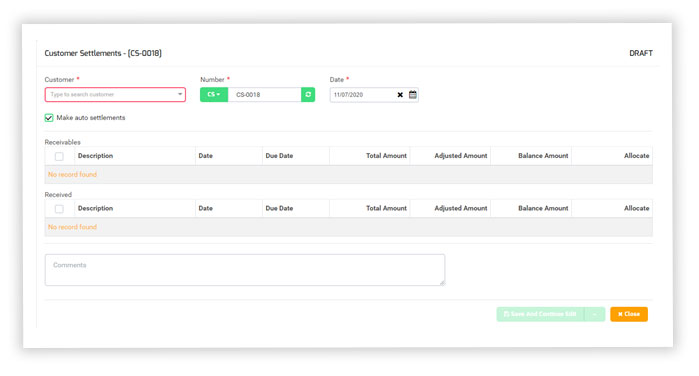The height and width of the screenshot is (376, 699).
Task: Open the calendar date picker icon
Action: point(413,95)
